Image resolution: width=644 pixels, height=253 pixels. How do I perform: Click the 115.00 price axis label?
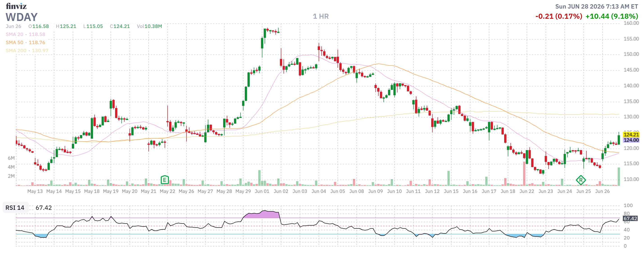pos(631,163)
